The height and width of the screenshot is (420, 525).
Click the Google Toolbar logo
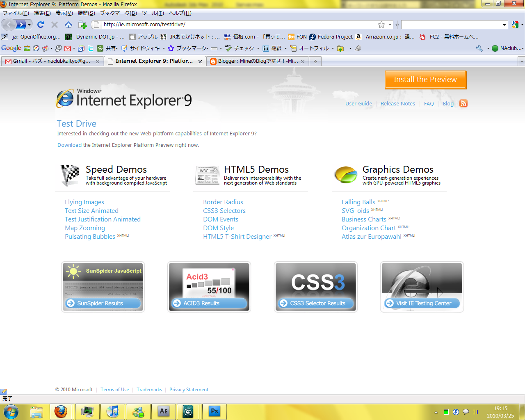point(11,48)
